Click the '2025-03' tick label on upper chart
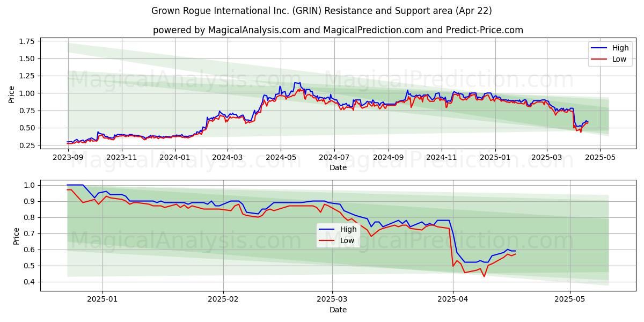The height and width of the screenshot is (322, 644). tap(547, 158)
